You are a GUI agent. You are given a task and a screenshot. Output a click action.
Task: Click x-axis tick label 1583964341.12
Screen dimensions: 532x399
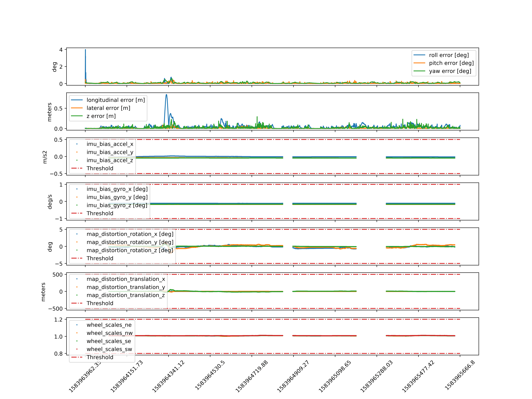pos(168,376)
